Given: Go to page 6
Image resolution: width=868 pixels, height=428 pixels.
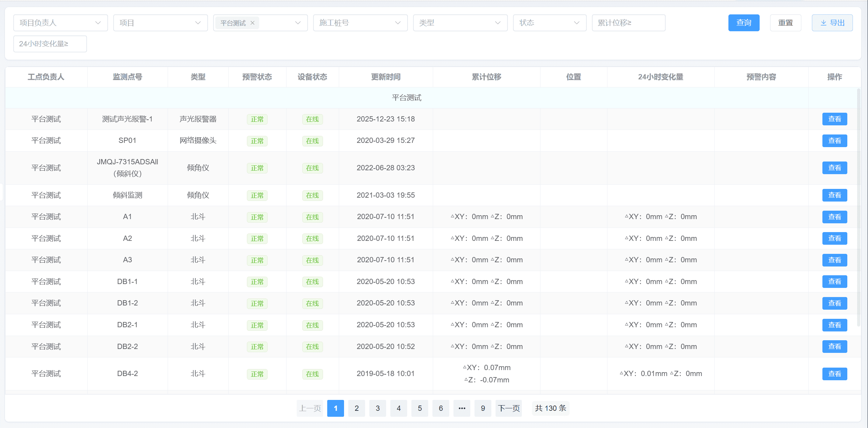Looking at the screenshot, I should pos(441,408).
